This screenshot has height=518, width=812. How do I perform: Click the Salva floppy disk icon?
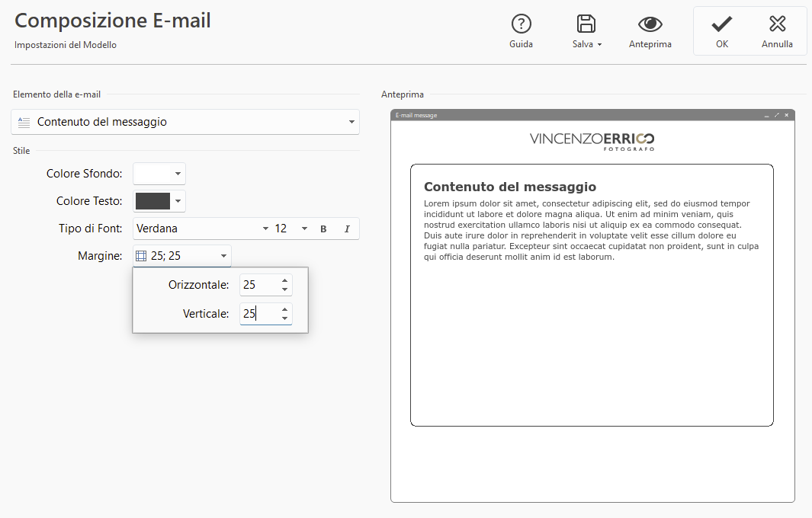[x=586, y=24]
